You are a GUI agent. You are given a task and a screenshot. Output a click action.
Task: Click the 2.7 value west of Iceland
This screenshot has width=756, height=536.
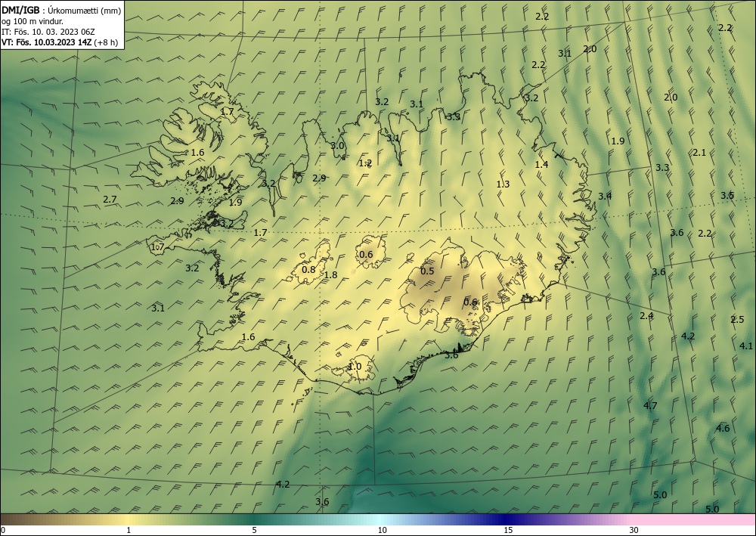coord(110,199)
